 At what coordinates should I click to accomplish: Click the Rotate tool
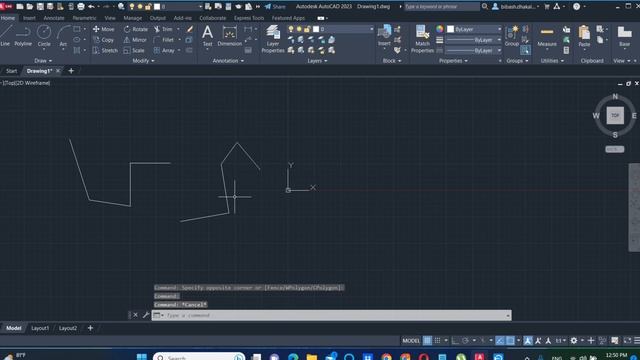[x=136, y=29]
